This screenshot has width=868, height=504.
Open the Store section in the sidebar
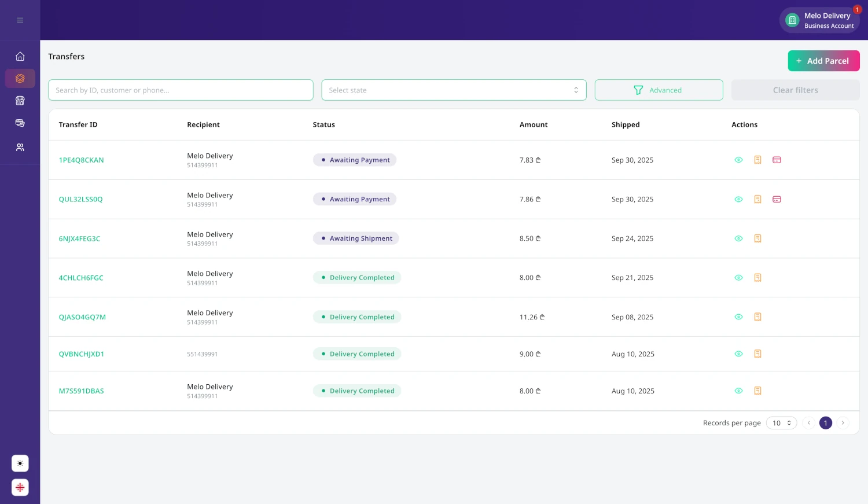click(x=20, y=100)
